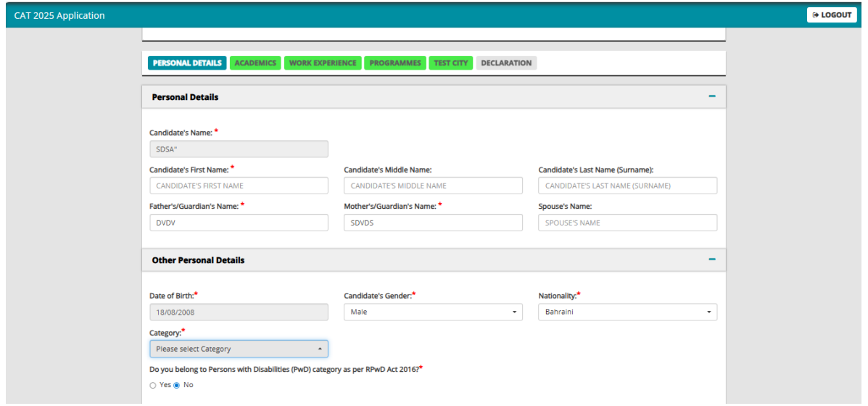
Task: Click the Logout button
Action: click(x=832, y=15)
